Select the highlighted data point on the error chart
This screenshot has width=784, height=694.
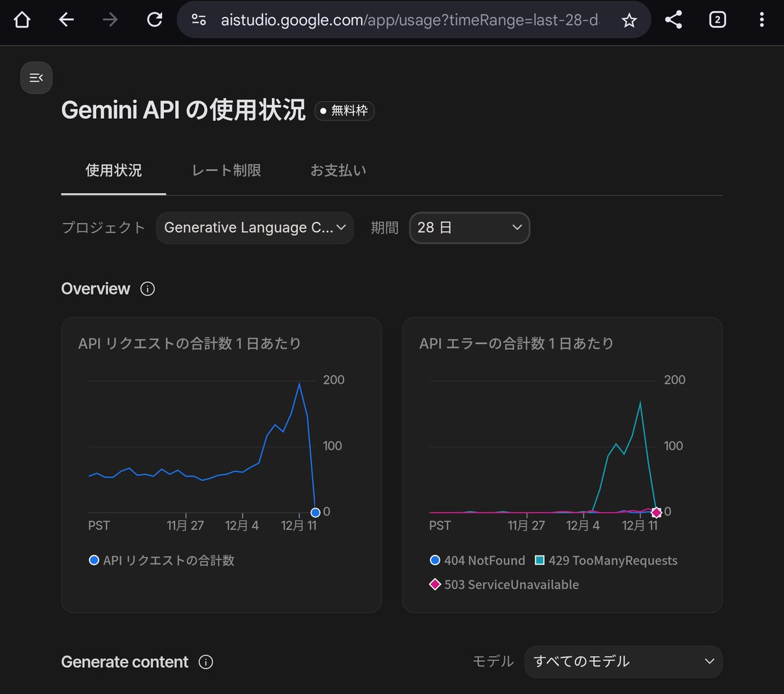click(657, 513)
